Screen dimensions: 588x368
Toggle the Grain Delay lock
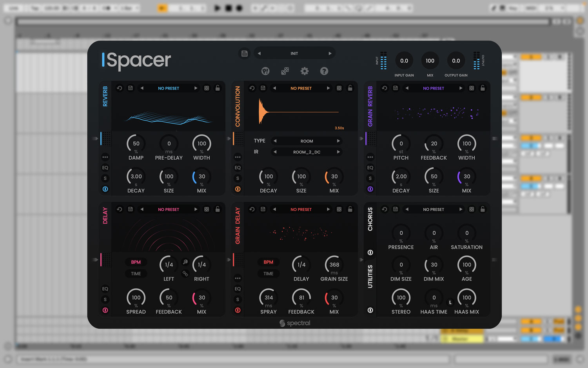pyautogui.click(x=350, y=210)
